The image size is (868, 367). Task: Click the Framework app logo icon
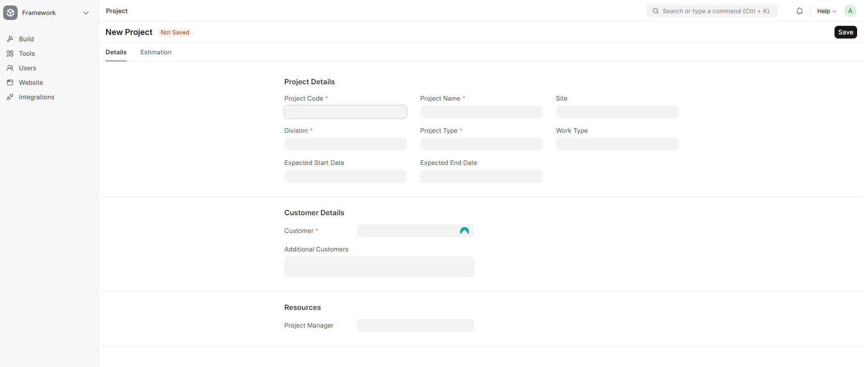pos(10,13)
